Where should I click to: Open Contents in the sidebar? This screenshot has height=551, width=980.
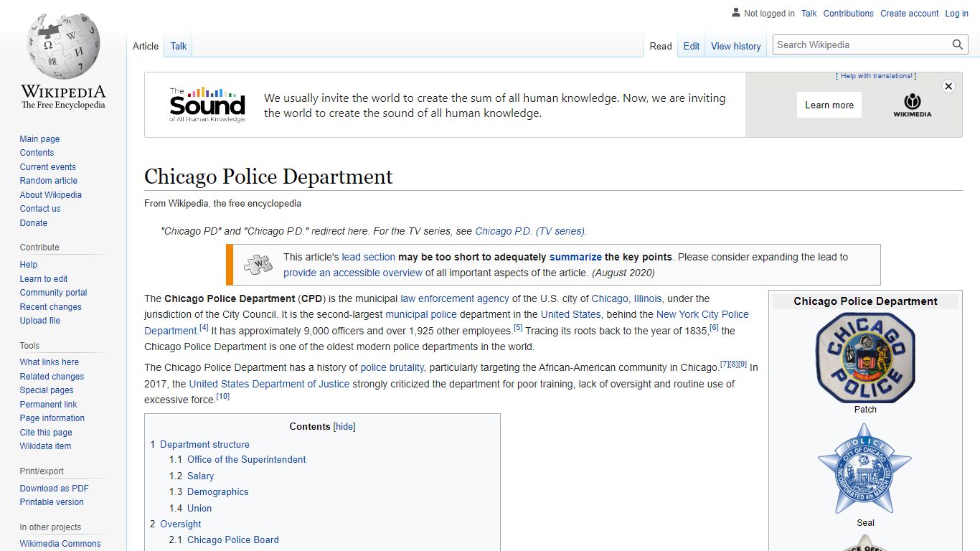click(x=37, y=153)
